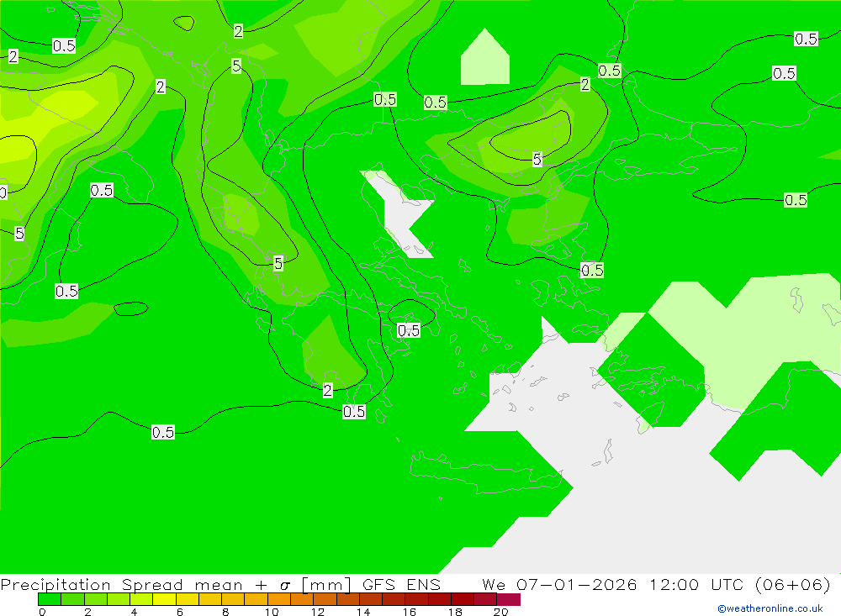Pick the final crimson legend swatch past 20
The width and height of the screenshot is (841, 616).
tap(509, 599)
